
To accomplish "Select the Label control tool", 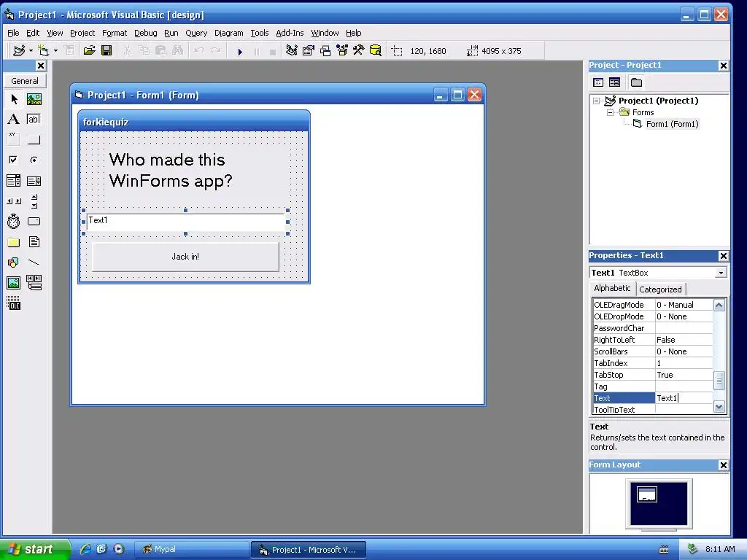I will pos(14,119).
